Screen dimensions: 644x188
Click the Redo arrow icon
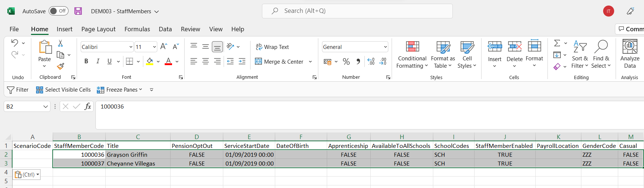click(x=15, y=55)
